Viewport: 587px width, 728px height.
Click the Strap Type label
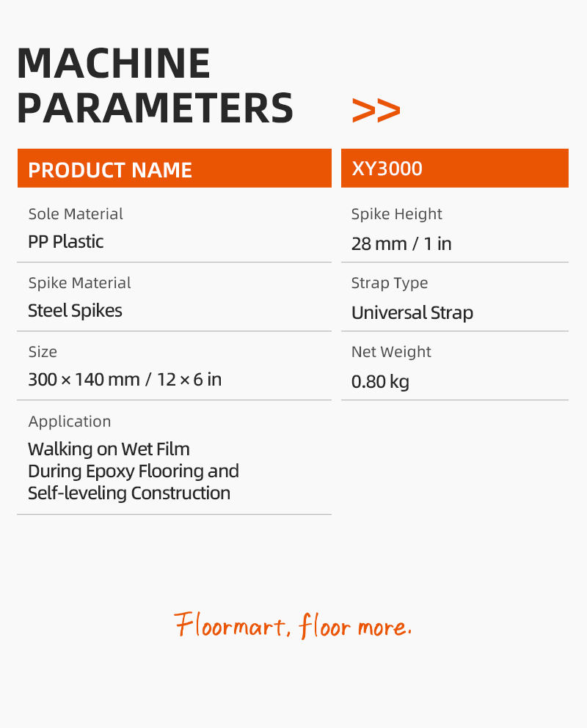point(390,283)
